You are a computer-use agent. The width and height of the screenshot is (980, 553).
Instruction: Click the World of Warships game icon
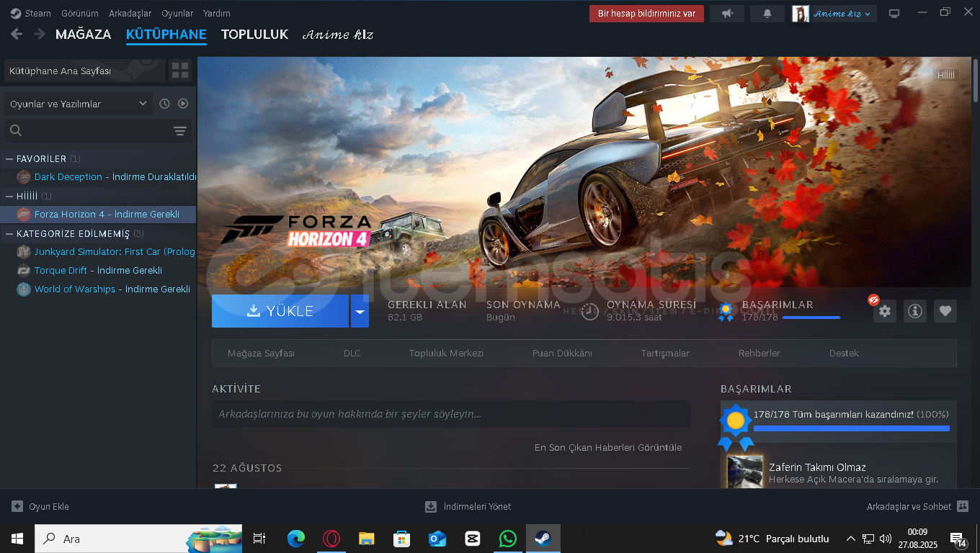tap(24, 289)
